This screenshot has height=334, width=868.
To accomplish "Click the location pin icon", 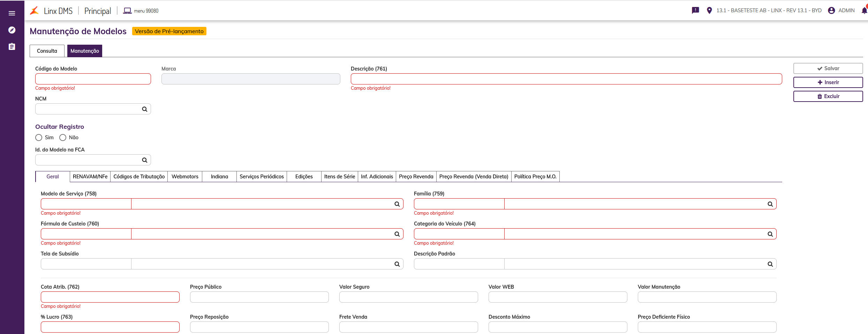I will (x=709, y=10).
